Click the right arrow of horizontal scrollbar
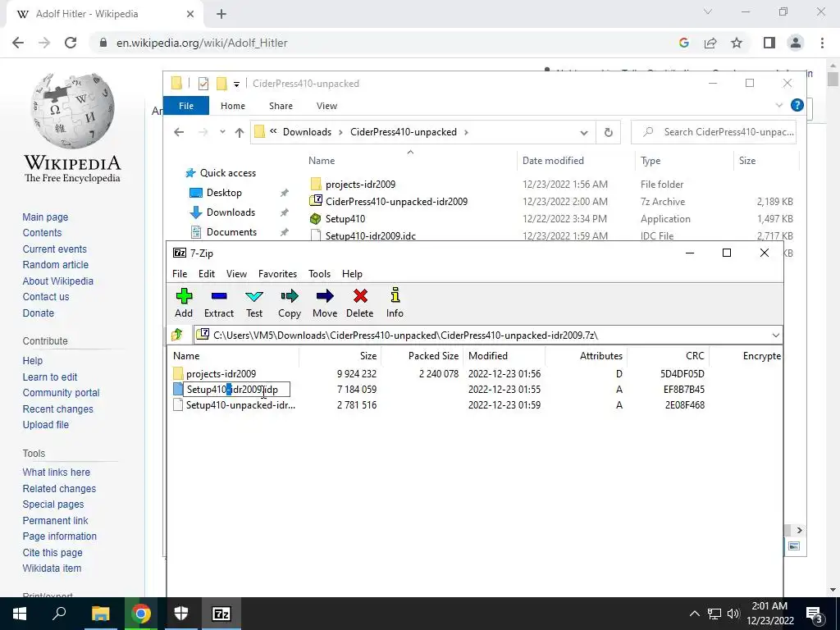 point(799,531)
